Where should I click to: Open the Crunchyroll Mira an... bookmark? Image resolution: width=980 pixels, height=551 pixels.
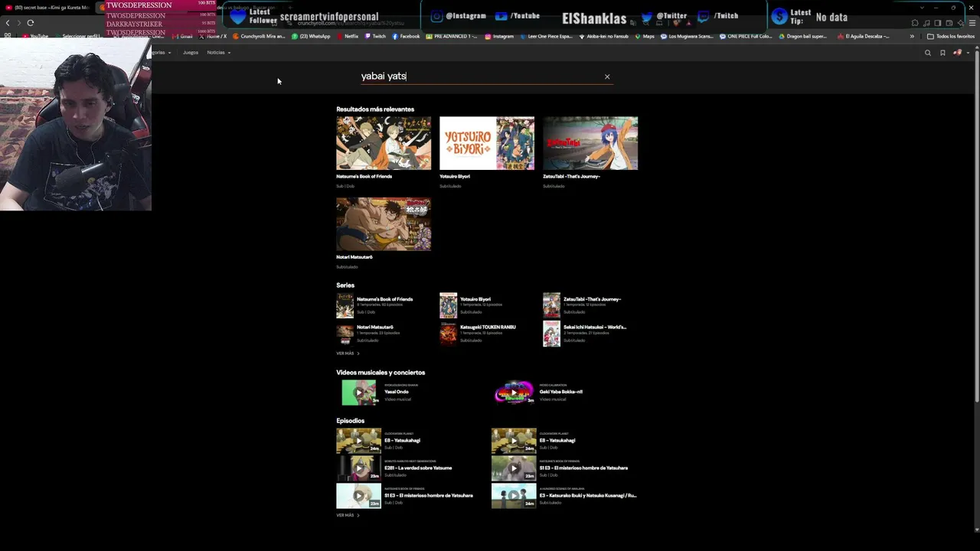click(x=259, y=36)
